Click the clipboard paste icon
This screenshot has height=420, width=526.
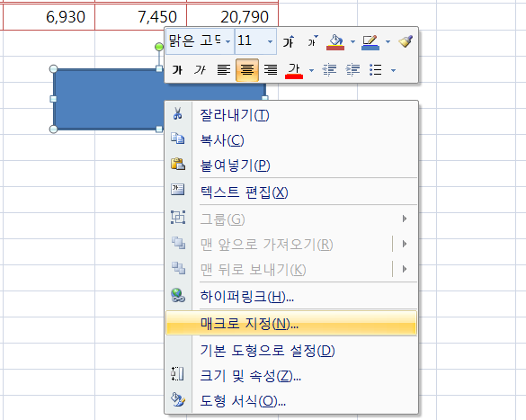click(x=178, y=164)
